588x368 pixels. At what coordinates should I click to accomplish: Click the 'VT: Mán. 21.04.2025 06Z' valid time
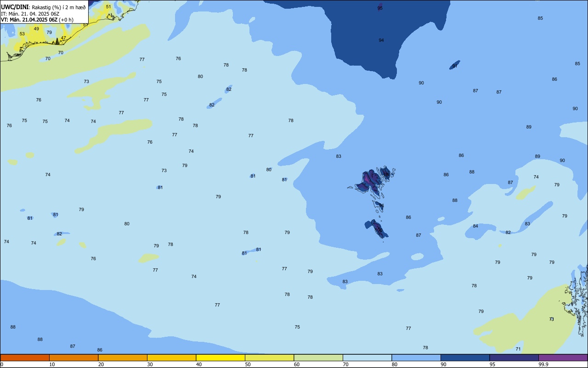point(29,20)
